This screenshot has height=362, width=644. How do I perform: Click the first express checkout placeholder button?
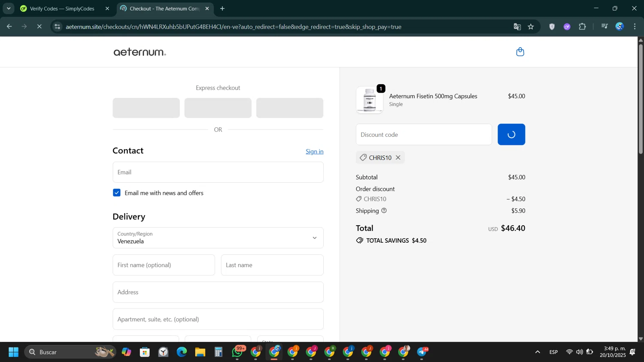coord(146,108)
